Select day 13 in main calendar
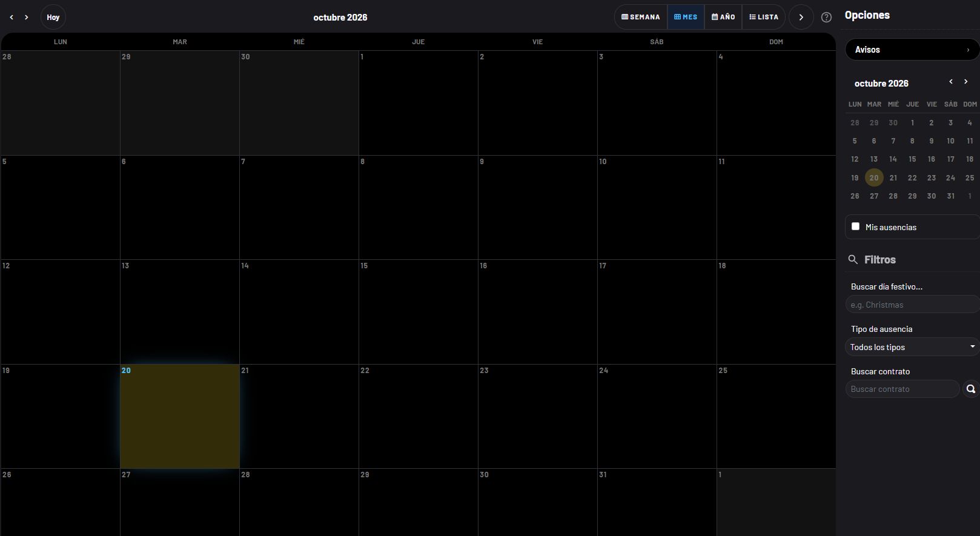 point(180,312)
